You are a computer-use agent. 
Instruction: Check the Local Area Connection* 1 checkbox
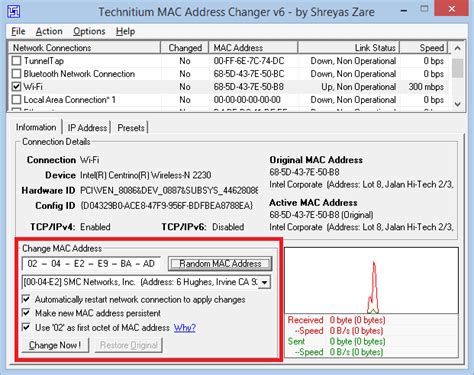(x=16, y=100)
